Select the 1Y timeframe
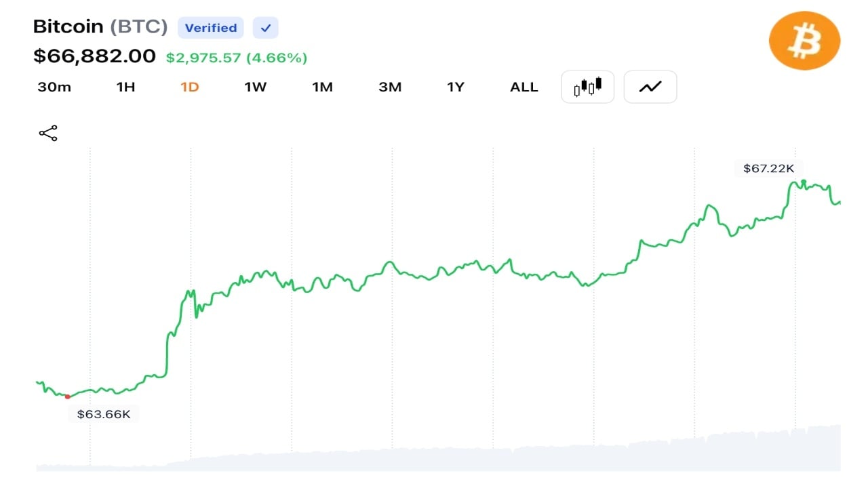The width and height of the screenshot is (868, 488). pos(456,87)
